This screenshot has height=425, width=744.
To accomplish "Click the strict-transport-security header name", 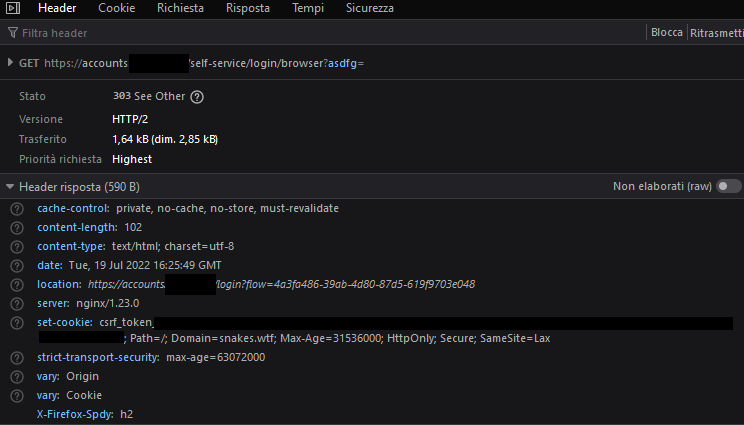I will pos(98,357).
